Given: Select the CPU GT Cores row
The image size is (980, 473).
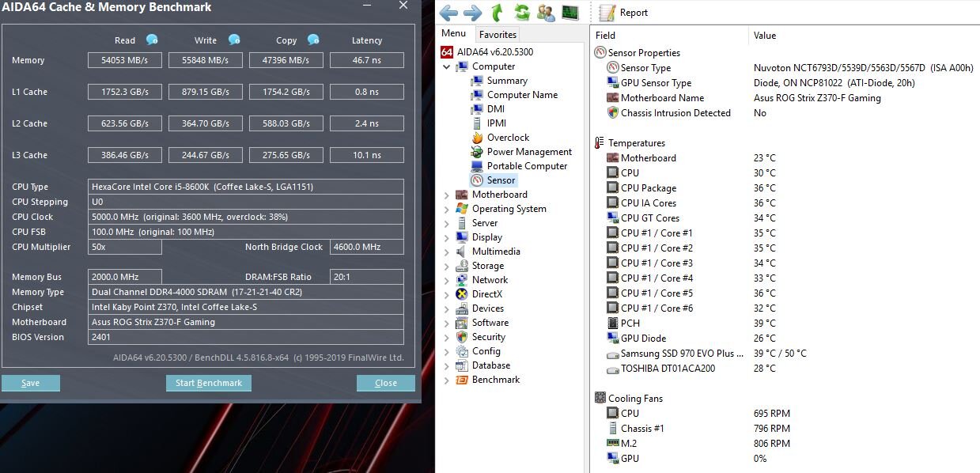Looking at the screenshot, I should tap(785, 218).
